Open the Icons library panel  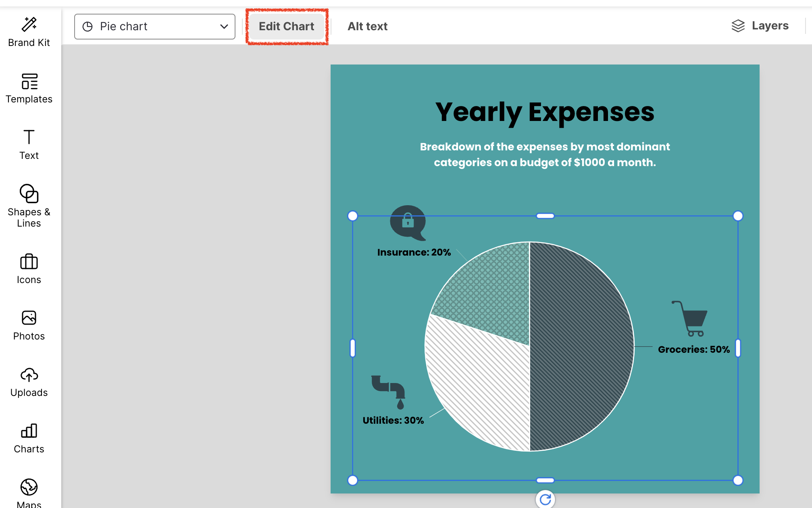coord(29,269)
